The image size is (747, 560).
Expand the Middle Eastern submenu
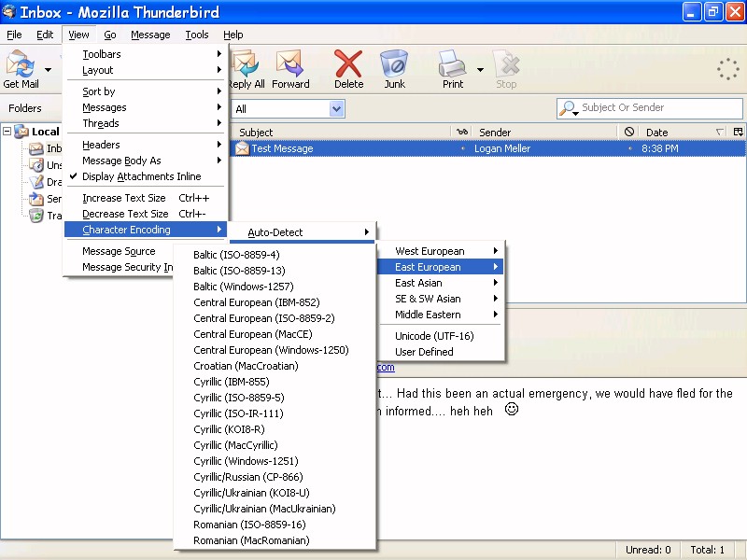(x=441, y=315)
